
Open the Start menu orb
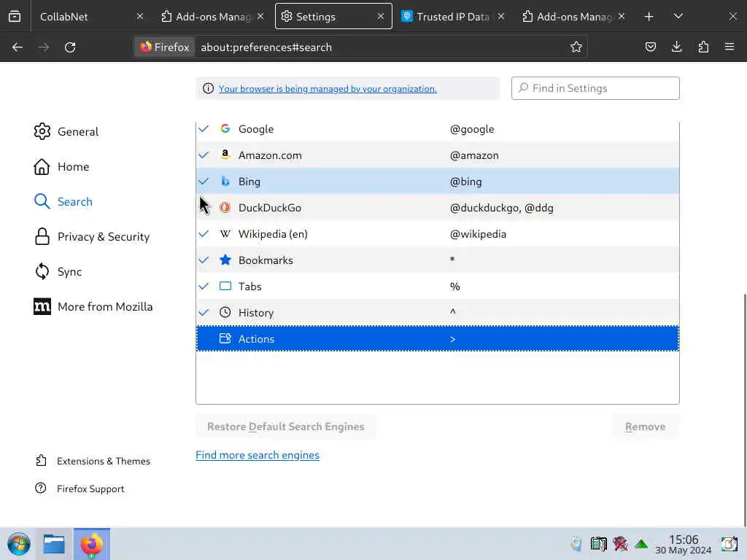(19, 544)
